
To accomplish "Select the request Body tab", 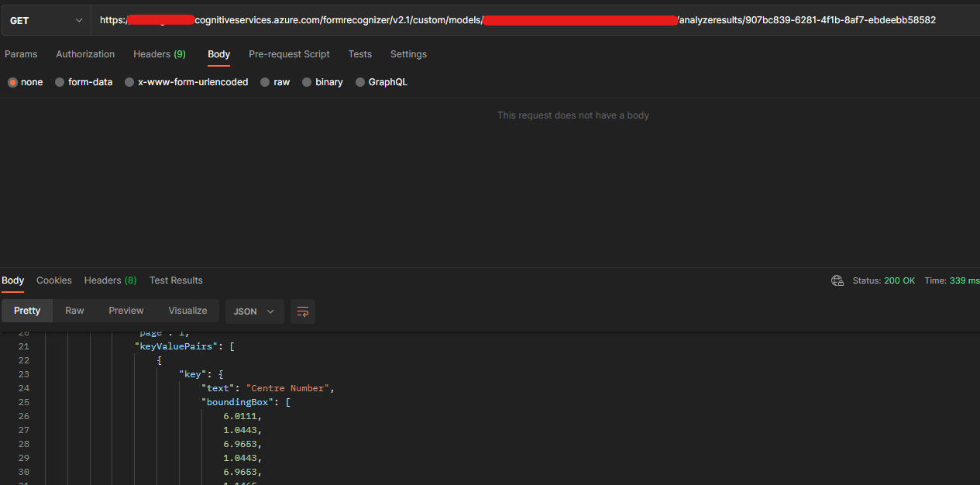I will 218,54.
